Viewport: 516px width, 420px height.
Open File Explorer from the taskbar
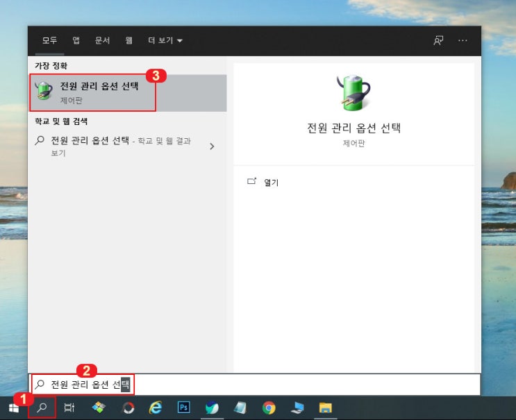(326, 408)
